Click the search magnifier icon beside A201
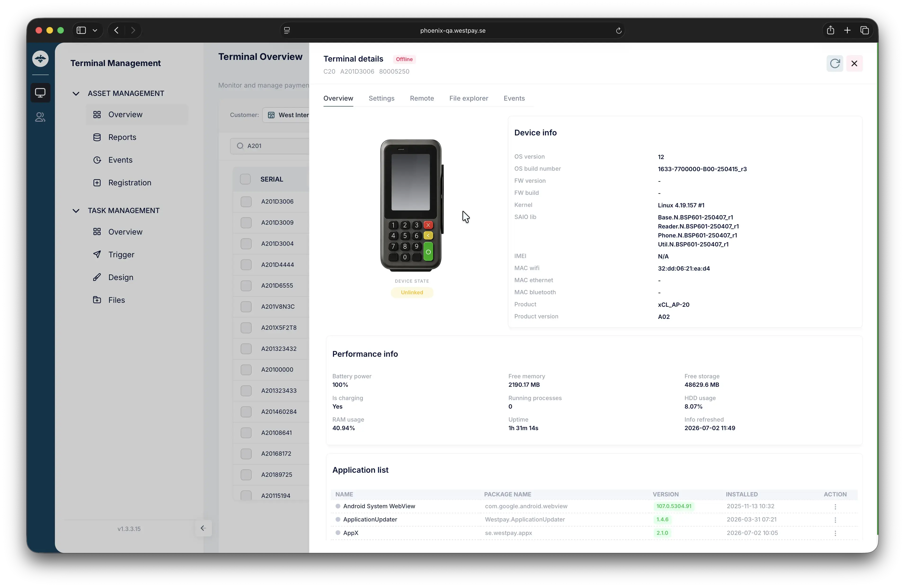This screenshot has width=905, height=588. click(x=240, y=146)
